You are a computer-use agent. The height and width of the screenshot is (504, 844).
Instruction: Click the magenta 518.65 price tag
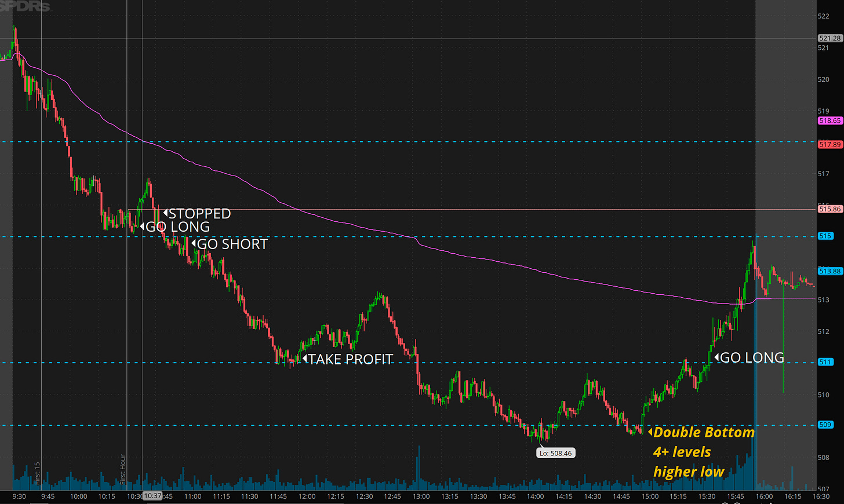830,120
